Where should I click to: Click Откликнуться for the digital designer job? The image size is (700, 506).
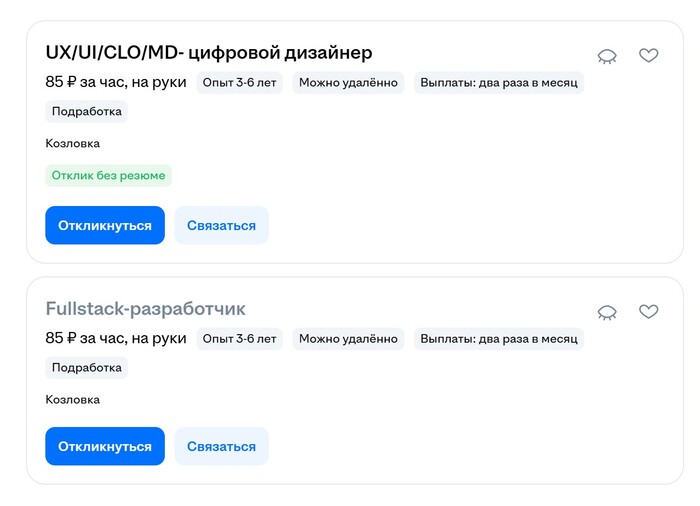click(105, 225)
